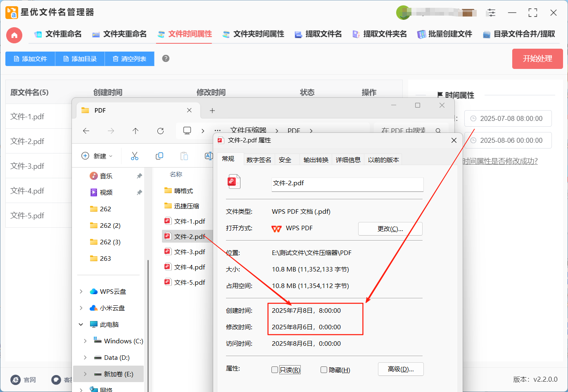Select 文件-4.pdf in Explorer file list
This screenshot has height=392, width=568.
(x=185, y=267)
